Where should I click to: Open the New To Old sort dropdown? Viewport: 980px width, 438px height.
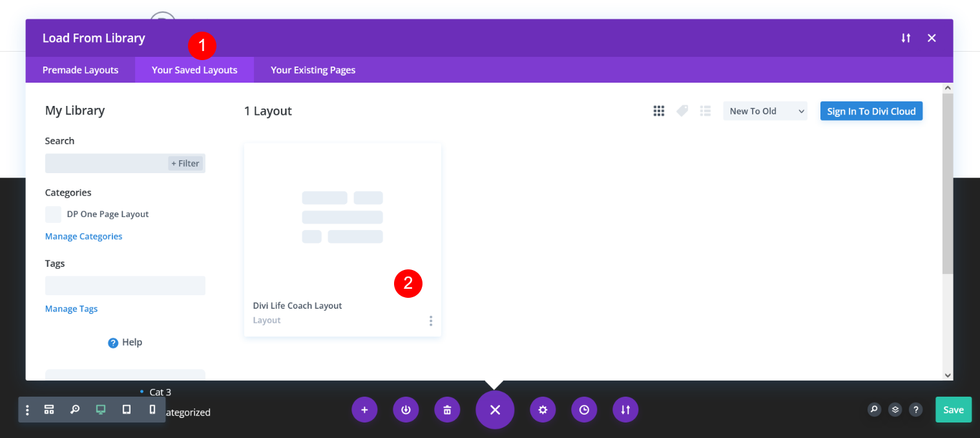(765, 110)
